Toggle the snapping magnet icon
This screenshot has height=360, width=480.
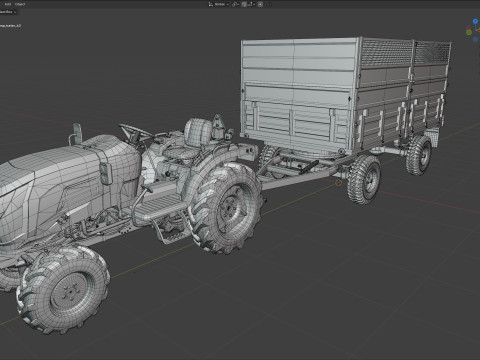[244, 4]
